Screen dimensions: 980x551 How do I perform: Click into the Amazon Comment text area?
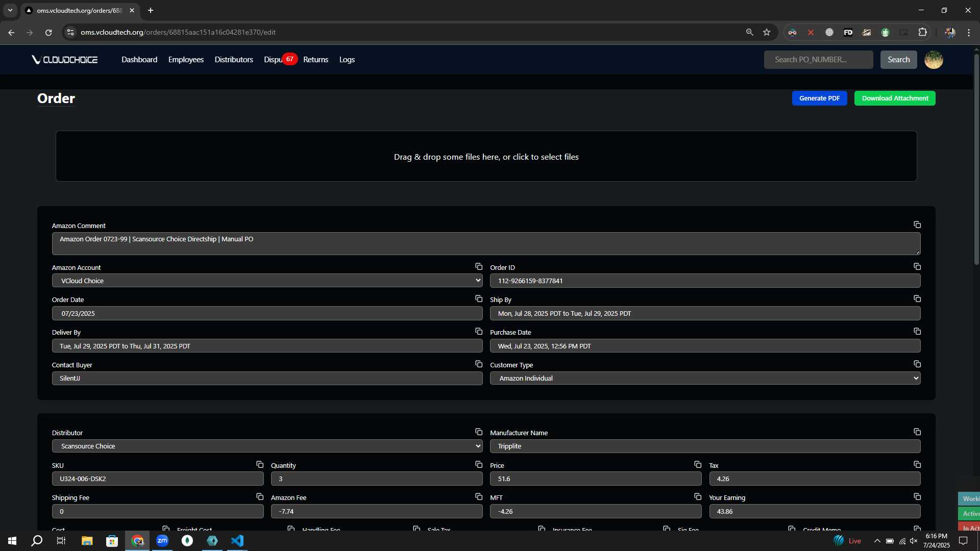486,243
